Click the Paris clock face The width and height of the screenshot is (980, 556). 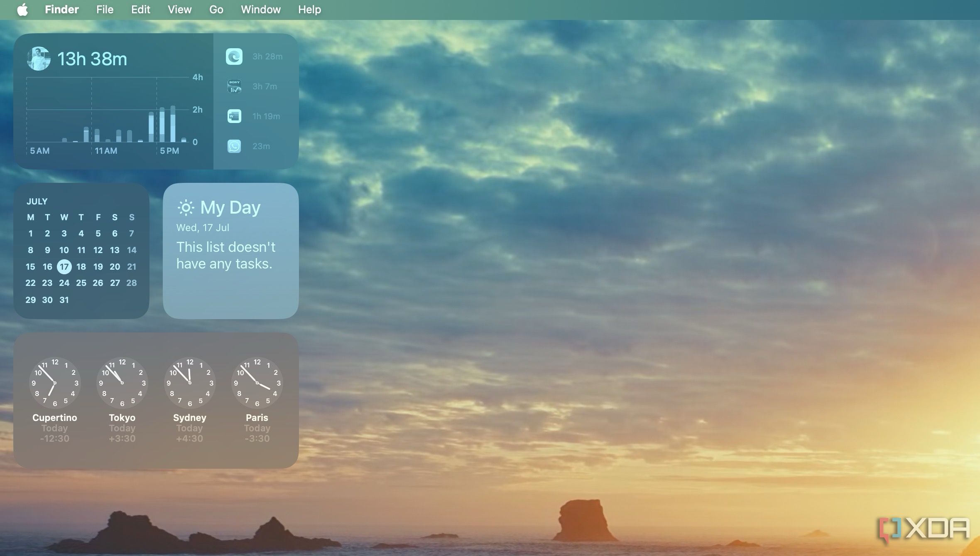[257, 383]
